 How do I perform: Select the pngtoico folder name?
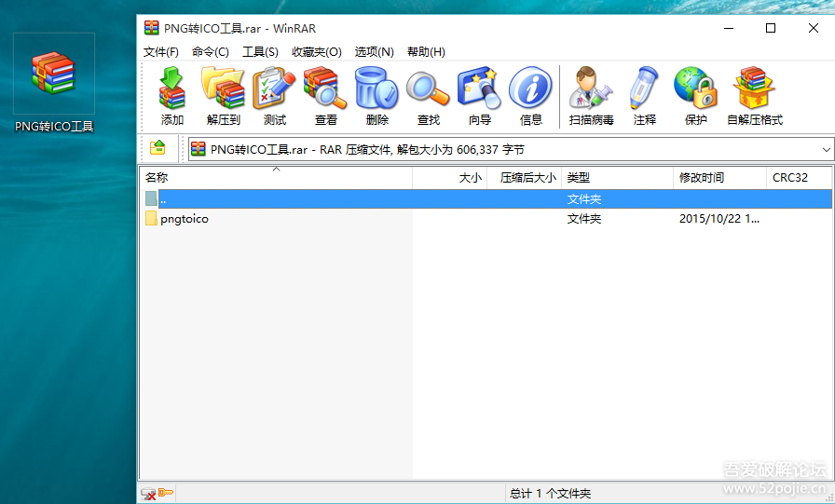(185, 219)
